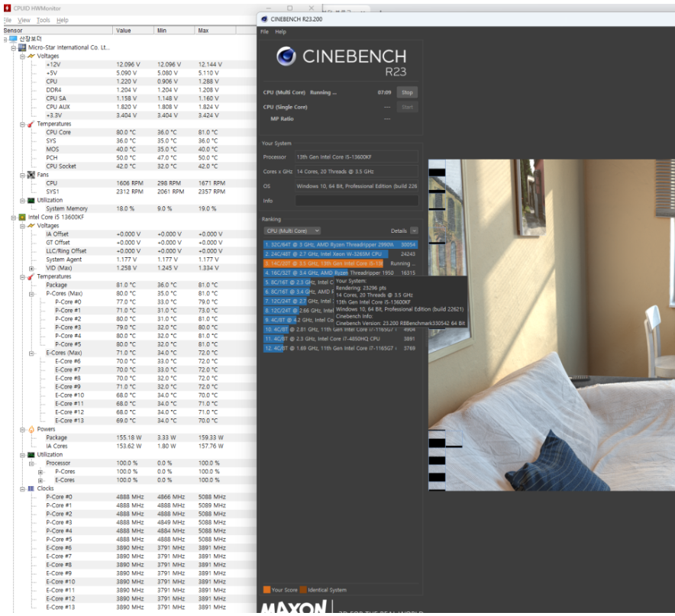Open the CPU (Multi Core) ranking dropdown
Screen dimensions: 675x616
[292, 231]
